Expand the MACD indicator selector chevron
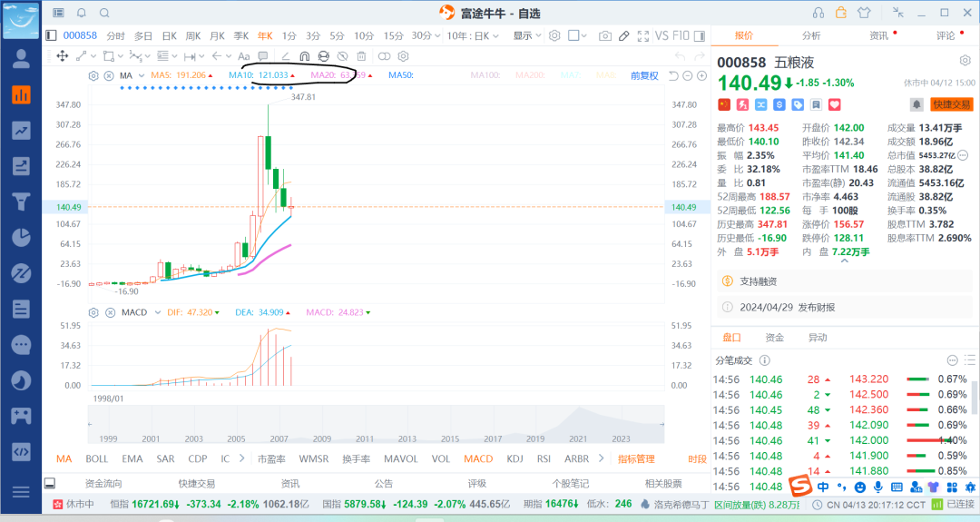 [x=158, y=312]
